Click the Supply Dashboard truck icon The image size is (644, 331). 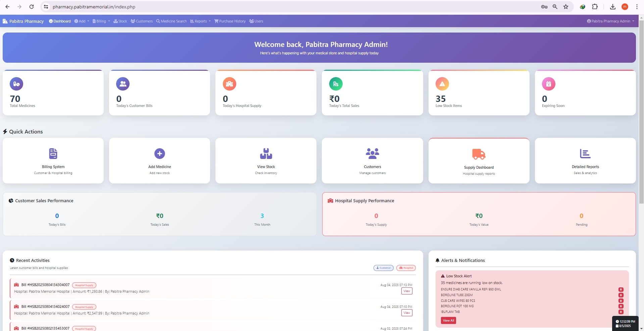point(479,154)
